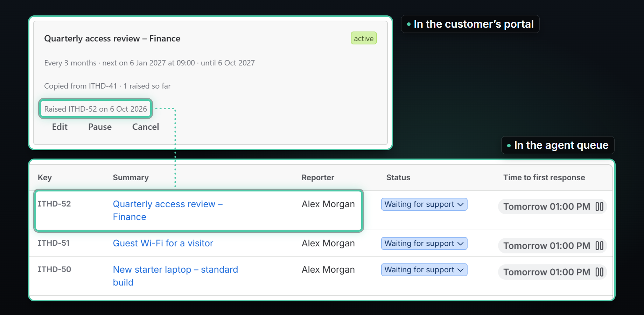
Task: Open the 'New starter laptop – standard build' link
Action: [x=175, y=276]
